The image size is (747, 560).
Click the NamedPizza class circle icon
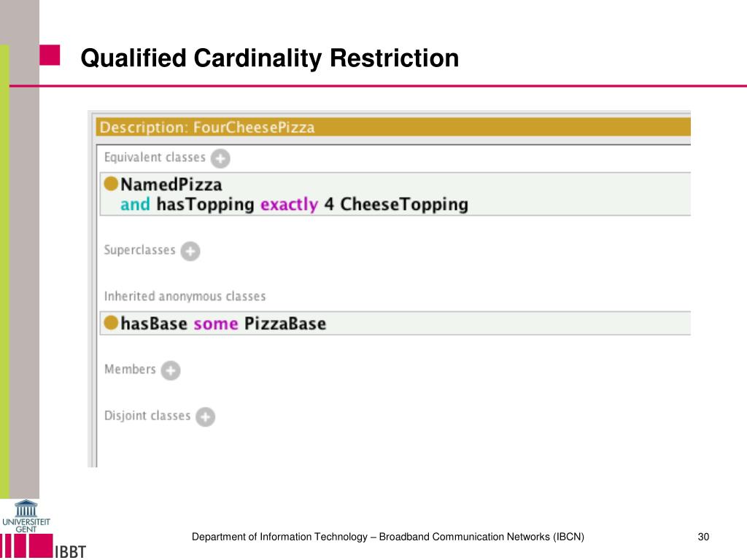tap(111, 183)
